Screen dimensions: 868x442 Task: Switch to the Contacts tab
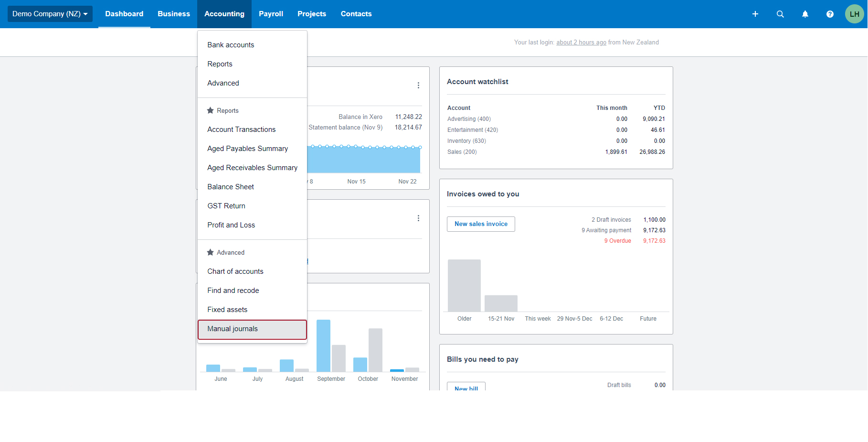[x=356, y=14]
